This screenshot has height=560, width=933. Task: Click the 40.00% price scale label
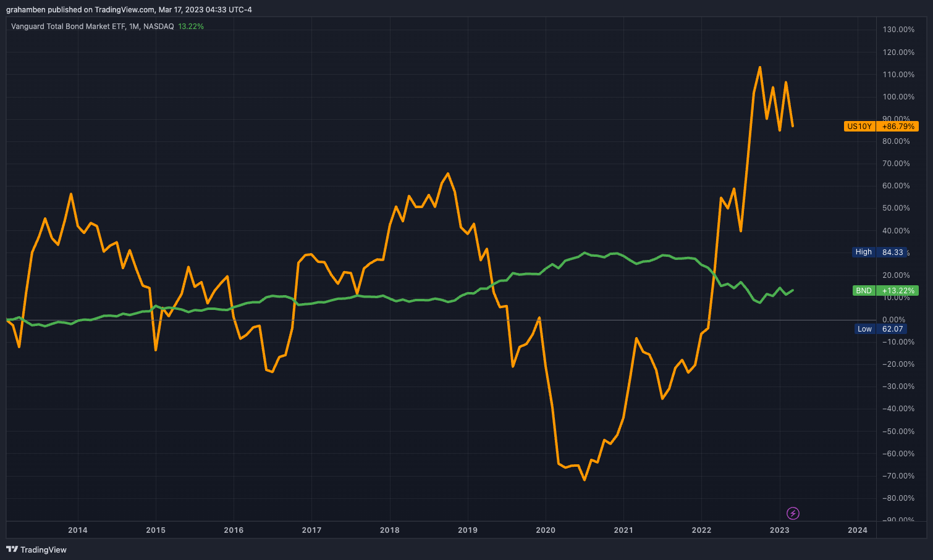point(896,231)
